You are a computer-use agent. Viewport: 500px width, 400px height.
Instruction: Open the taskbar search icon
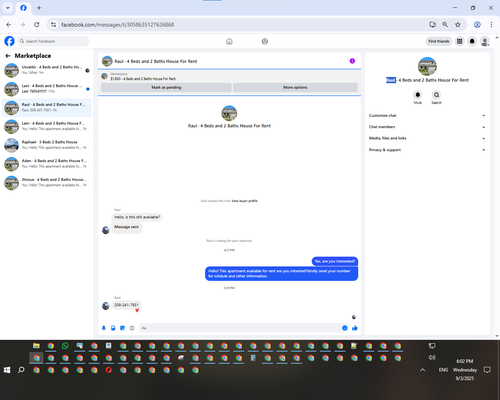21,370
